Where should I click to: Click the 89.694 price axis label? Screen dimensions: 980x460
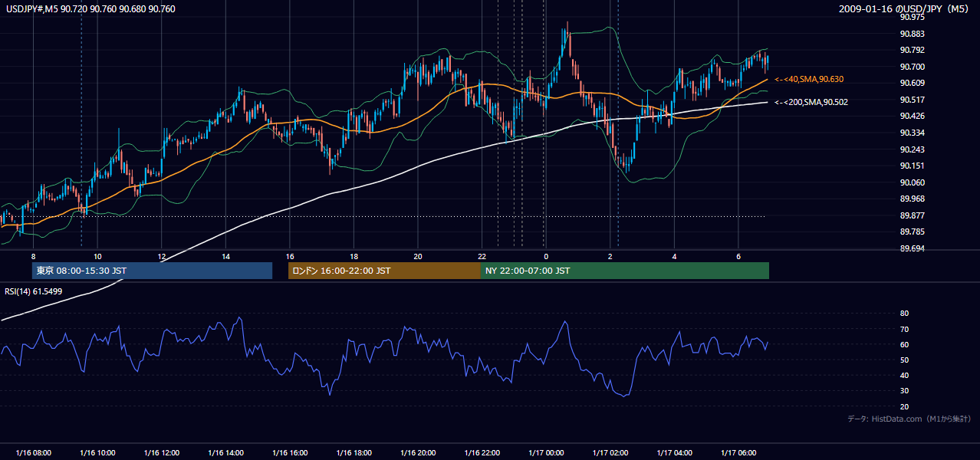(913, 248)
